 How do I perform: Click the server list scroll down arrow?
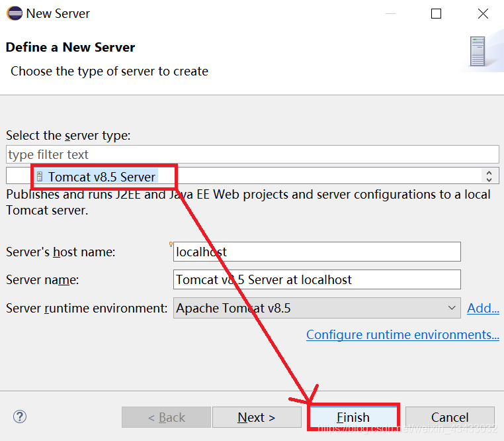pyautogui.click(x=489, y=179)
